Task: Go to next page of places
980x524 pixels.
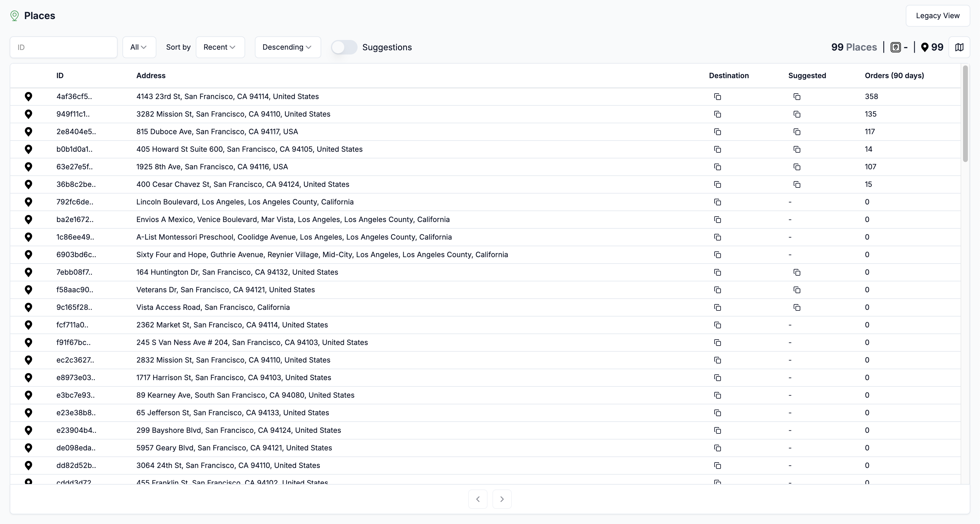Action: point(502,499)
